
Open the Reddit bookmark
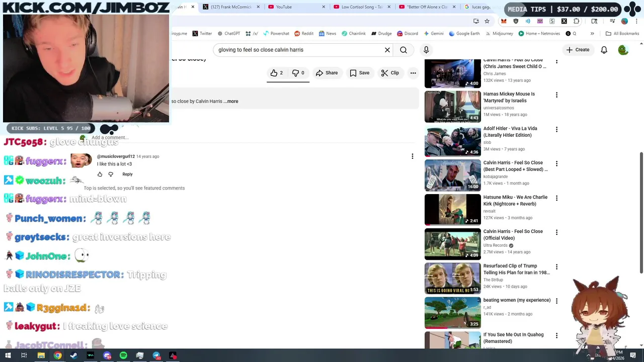(304, 34)
